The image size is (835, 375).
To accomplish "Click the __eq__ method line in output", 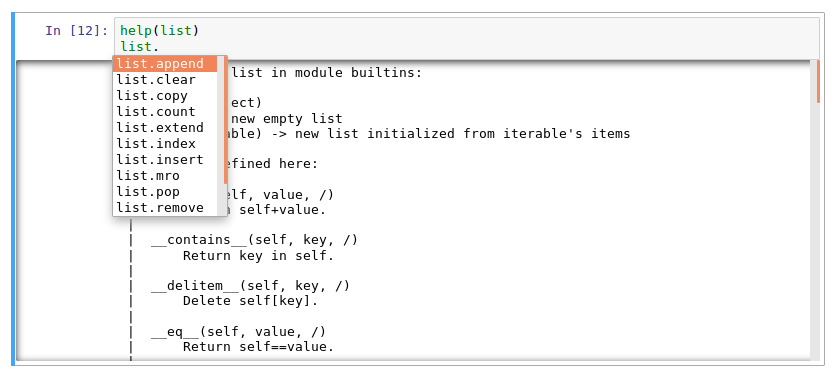I will 238,332.
